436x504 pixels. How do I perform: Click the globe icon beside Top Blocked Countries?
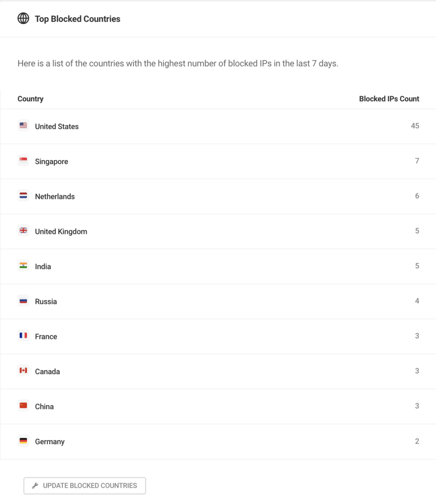(x=23, y=19)
